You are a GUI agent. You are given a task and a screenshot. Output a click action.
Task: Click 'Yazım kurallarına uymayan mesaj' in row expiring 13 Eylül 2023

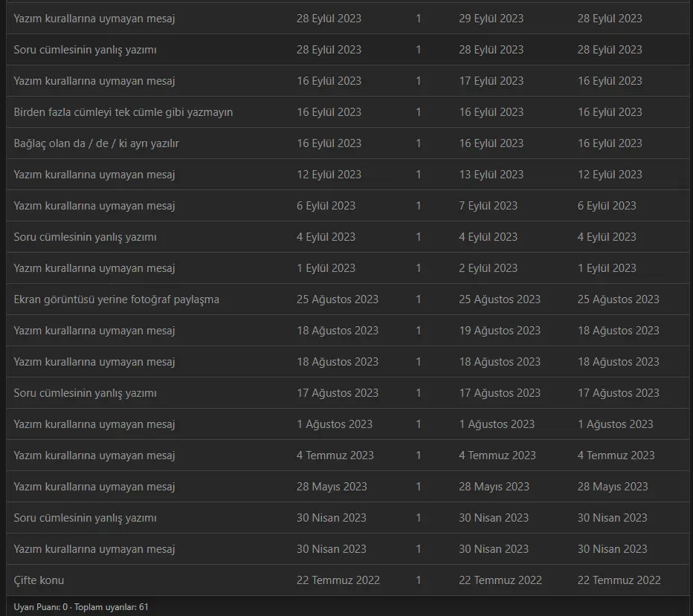pyautogui.click(x=94, y=175)
